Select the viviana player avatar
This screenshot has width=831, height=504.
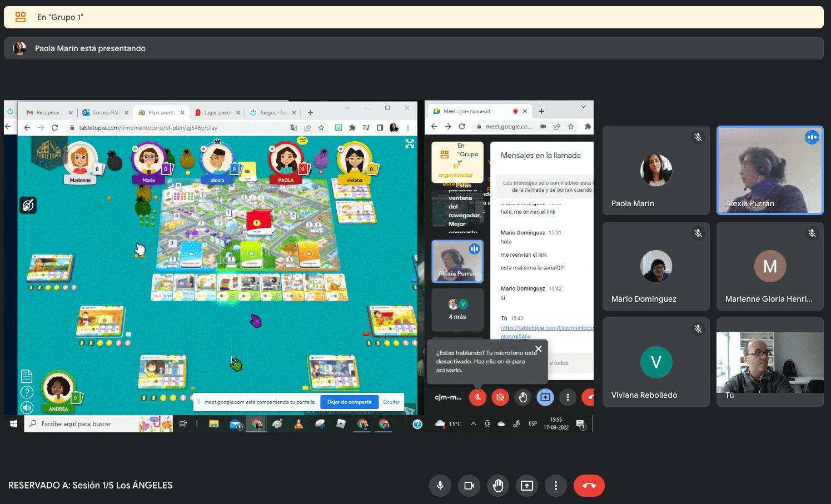click(355, 161)
